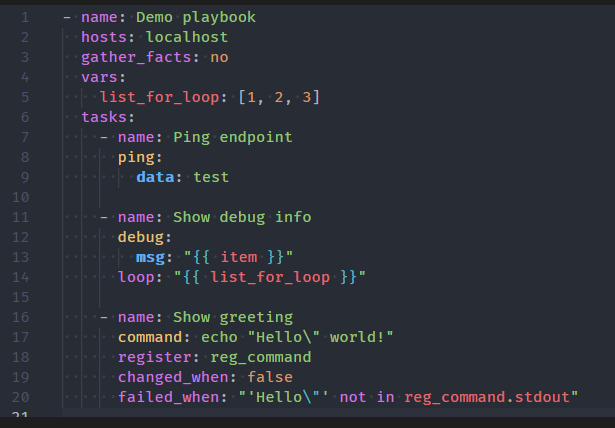The image size is (615, 428).
Task: Click the 'item' variable in msg
Action: (x=239, y=257)
